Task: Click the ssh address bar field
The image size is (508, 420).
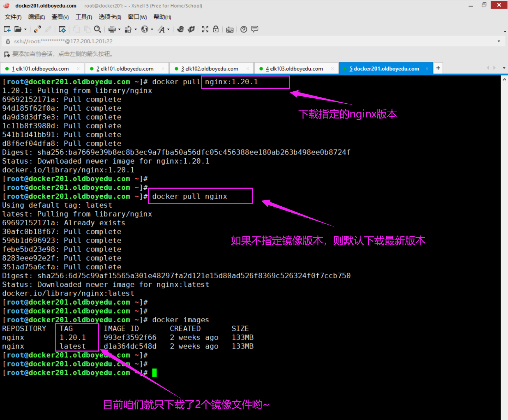Action: 212,41
